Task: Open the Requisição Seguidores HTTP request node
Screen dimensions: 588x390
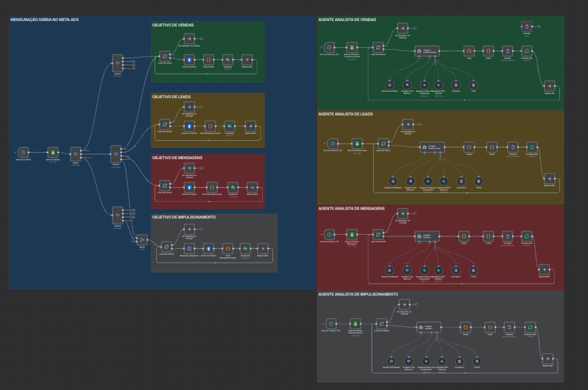Action: click(189, 248)
